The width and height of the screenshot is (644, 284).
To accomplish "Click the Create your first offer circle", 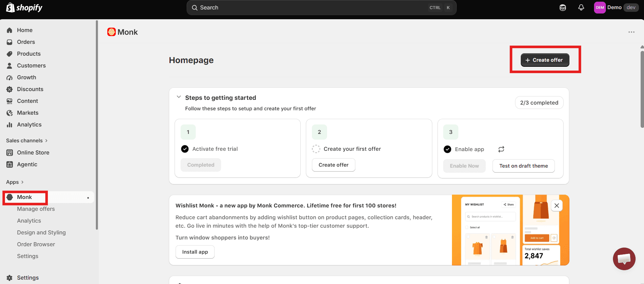I will (316, 149).
